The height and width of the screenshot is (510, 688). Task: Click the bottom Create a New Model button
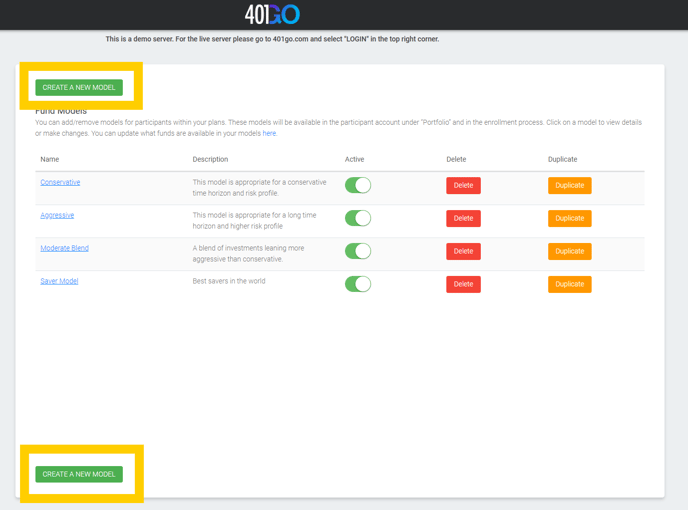click(79, 474)
